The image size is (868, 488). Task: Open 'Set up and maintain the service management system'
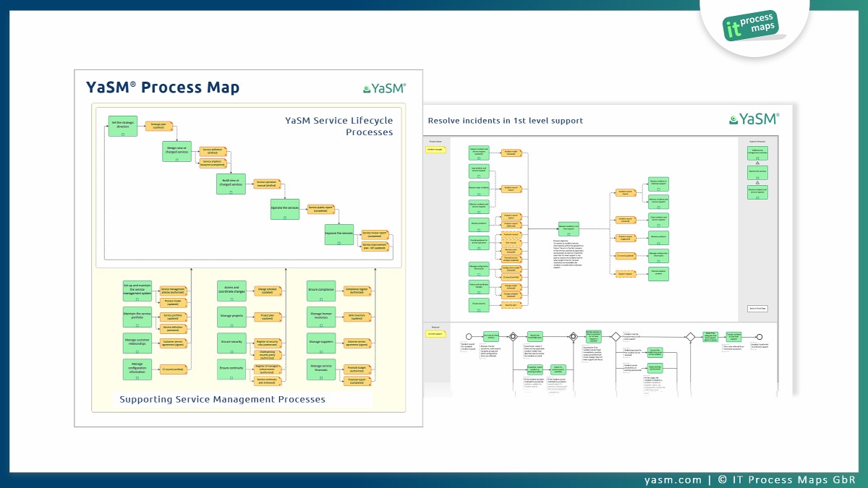pos(137,291)
